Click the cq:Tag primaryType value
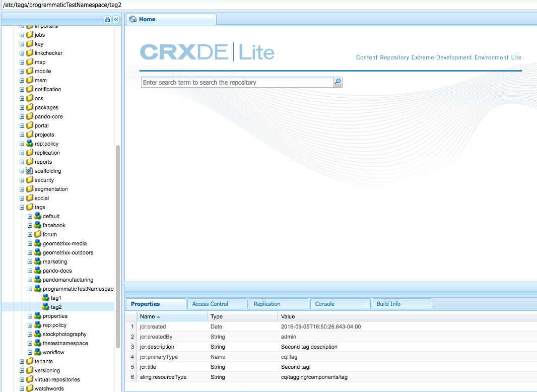The height and width of the screenshot is (392, 537). click(x=289, y=357)
